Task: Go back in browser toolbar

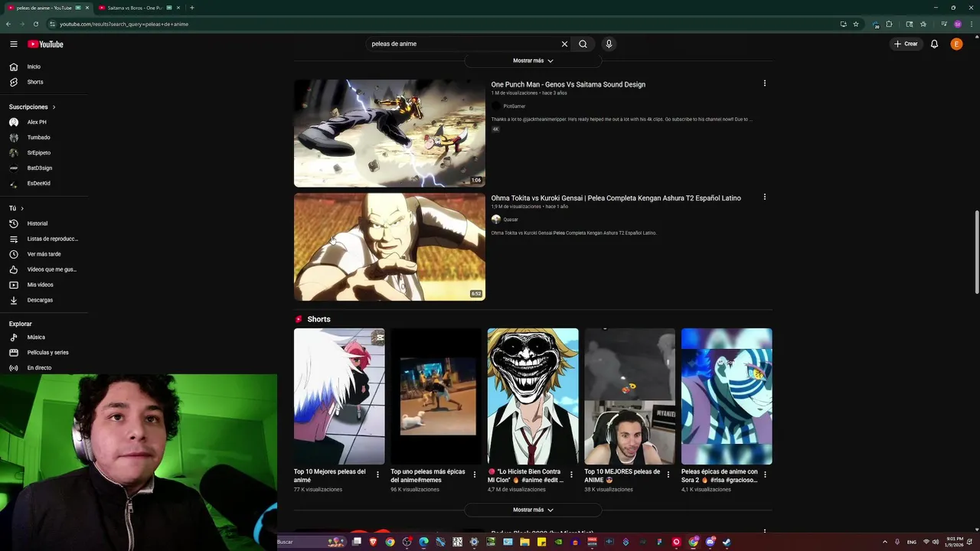Action: click(x=8, y=24)
